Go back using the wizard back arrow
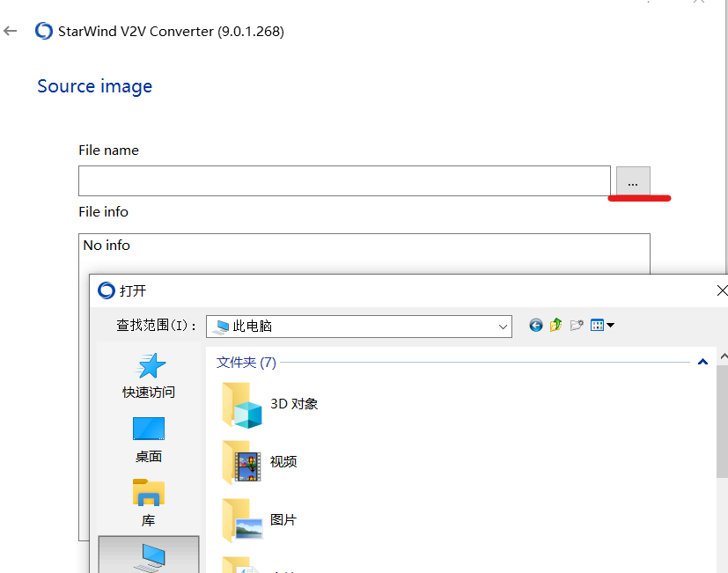This screenshot has width=728, height=573. coord(10,31)
